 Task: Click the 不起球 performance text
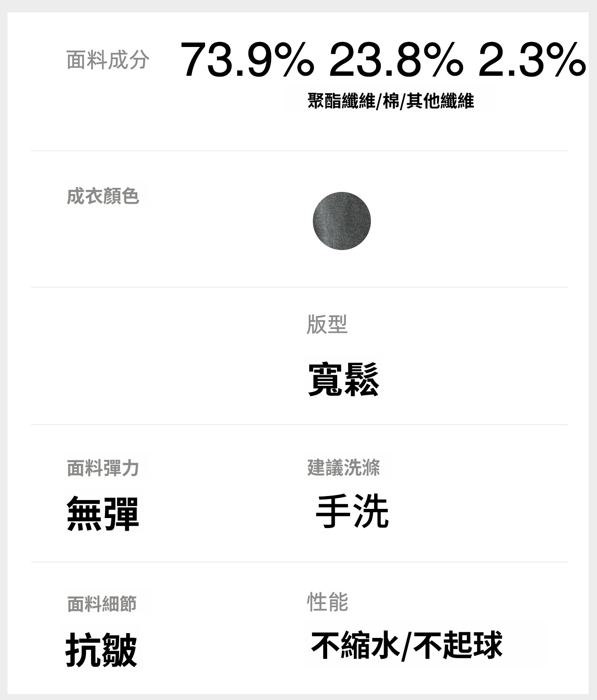(x=458, y=645)
